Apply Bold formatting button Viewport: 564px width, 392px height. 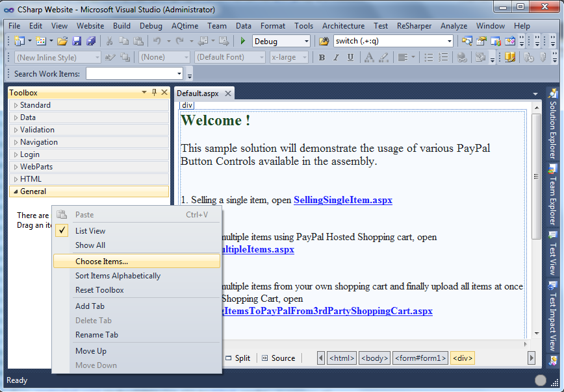tap(322, 57)
